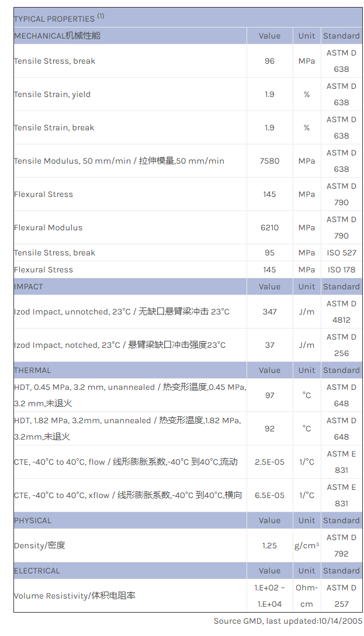Select the PHYSICAL section header
The image size is (364, 636).
point(33,520)
